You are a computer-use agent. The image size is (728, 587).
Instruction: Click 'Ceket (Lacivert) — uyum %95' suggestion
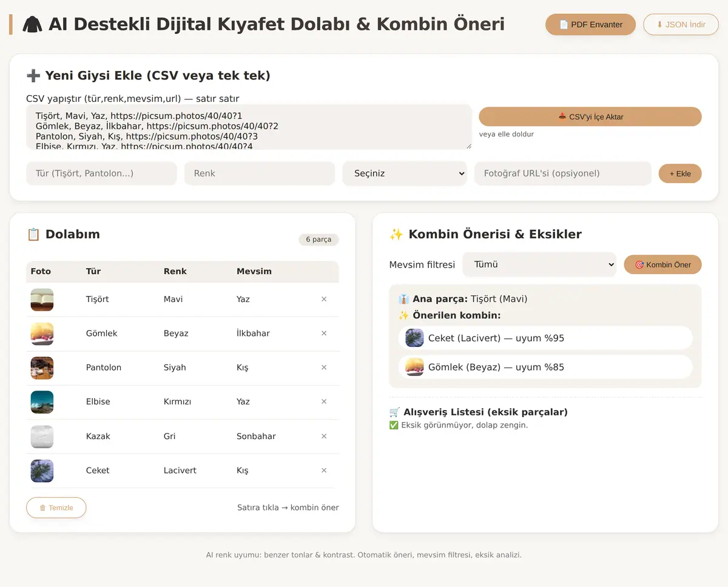point(545,338)
